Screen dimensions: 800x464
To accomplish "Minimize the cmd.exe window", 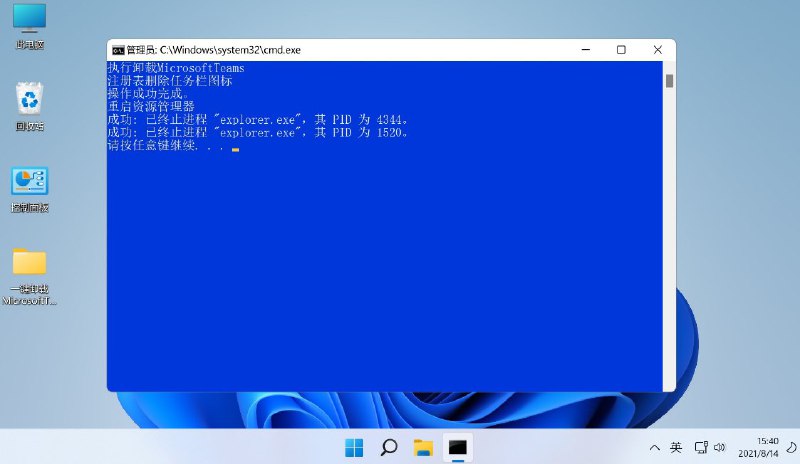I will click(x=586, y=50).
